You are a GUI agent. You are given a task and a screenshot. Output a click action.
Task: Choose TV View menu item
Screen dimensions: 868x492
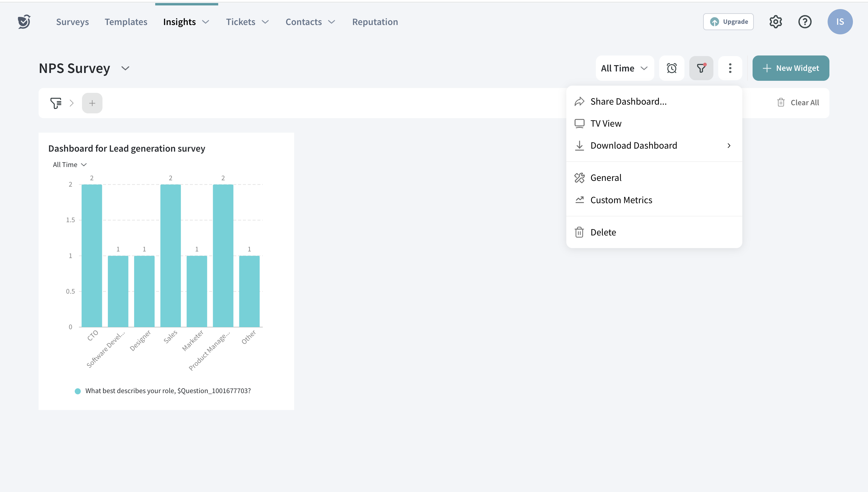tap(605, 123)
